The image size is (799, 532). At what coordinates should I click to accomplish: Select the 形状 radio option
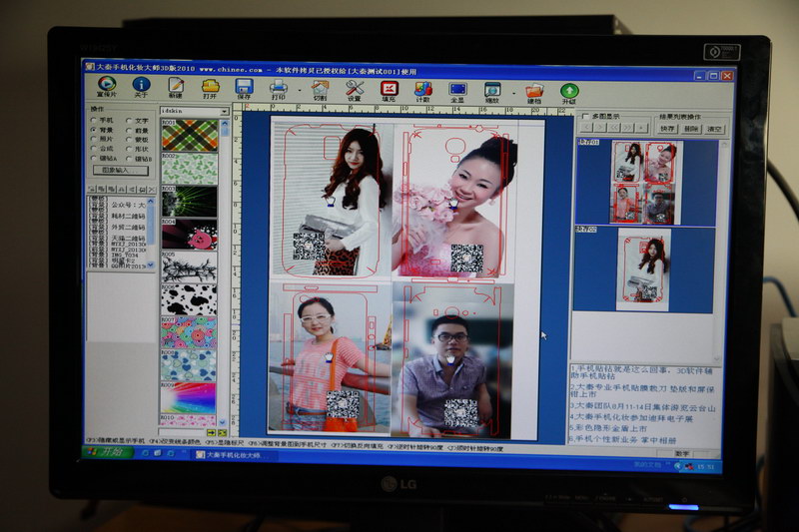tap(137, 149)
